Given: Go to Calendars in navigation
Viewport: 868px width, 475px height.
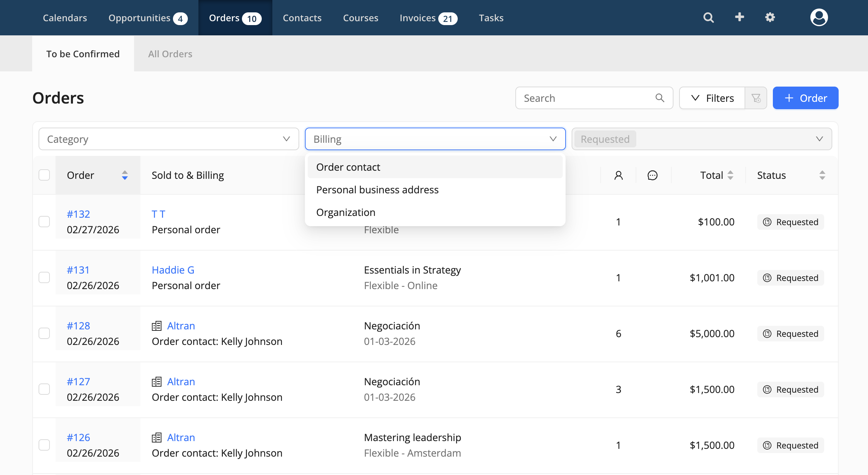Looking at the screenshot, I should pyautogui.click(x=65, y=18).
